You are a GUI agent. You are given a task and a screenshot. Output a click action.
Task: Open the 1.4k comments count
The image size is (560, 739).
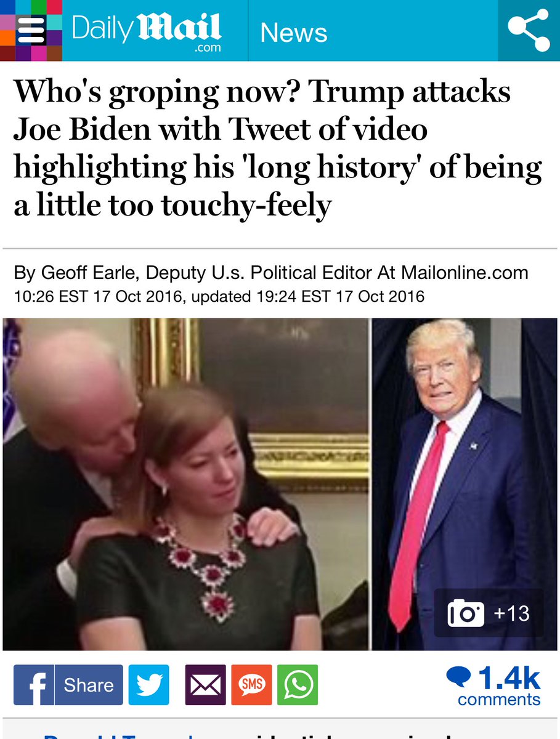point(509,678)
